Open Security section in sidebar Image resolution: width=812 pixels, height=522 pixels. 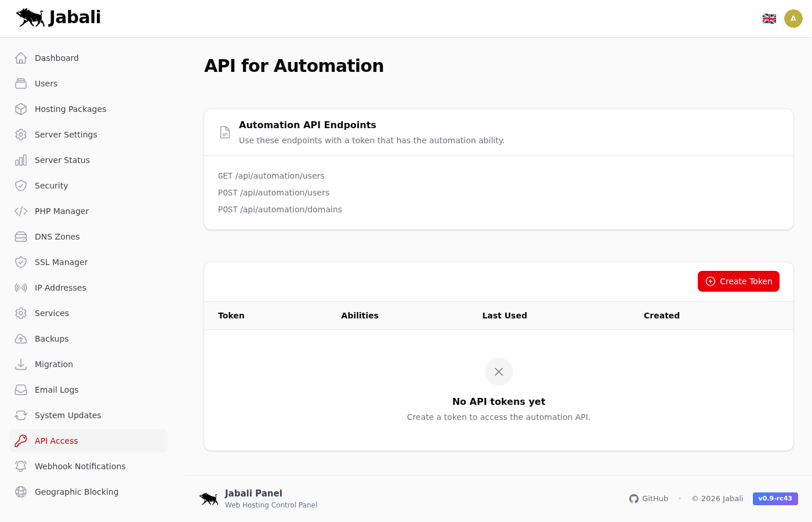pyautogui.click(x=51, y=186)
